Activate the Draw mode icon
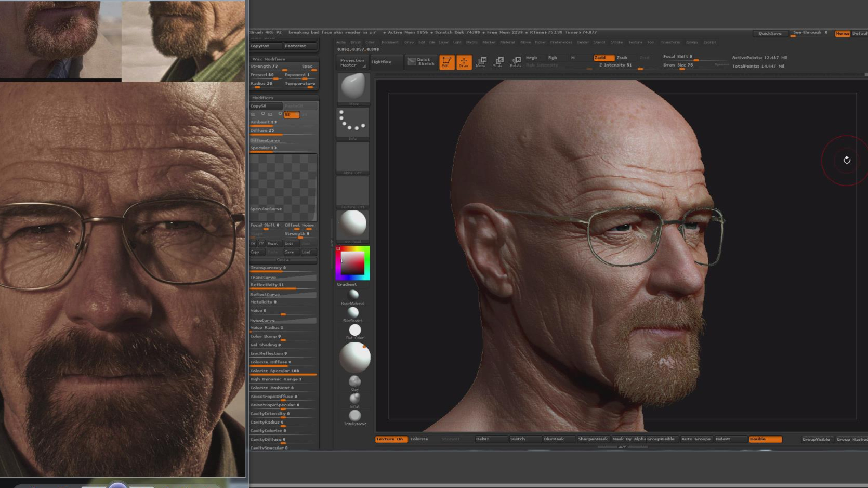The width and height of the screenshot is (868, 488). coord(464,62)
